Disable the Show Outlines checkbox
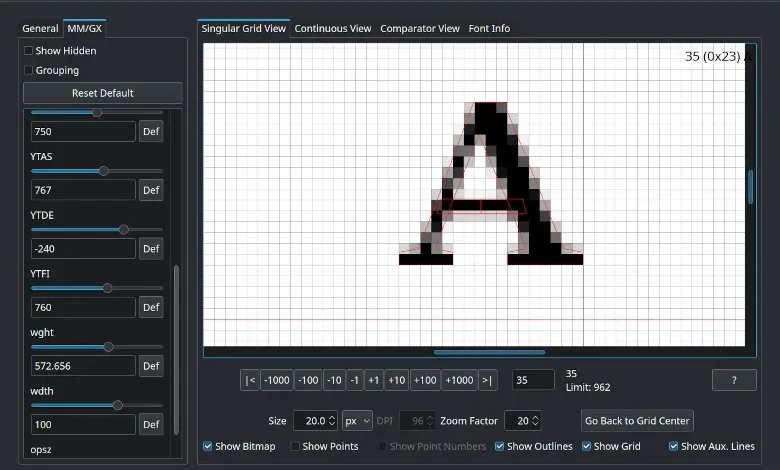Viewport: 780px width, 470px height. coord(499,446)
